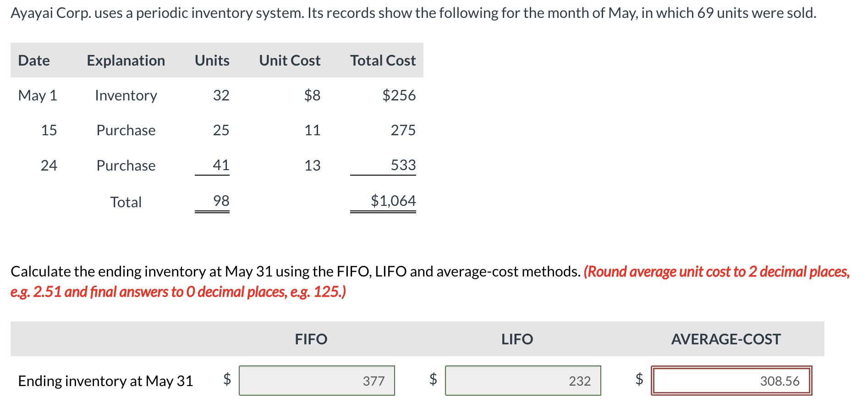Click the LIFO ending inventory field

(523, 381)
